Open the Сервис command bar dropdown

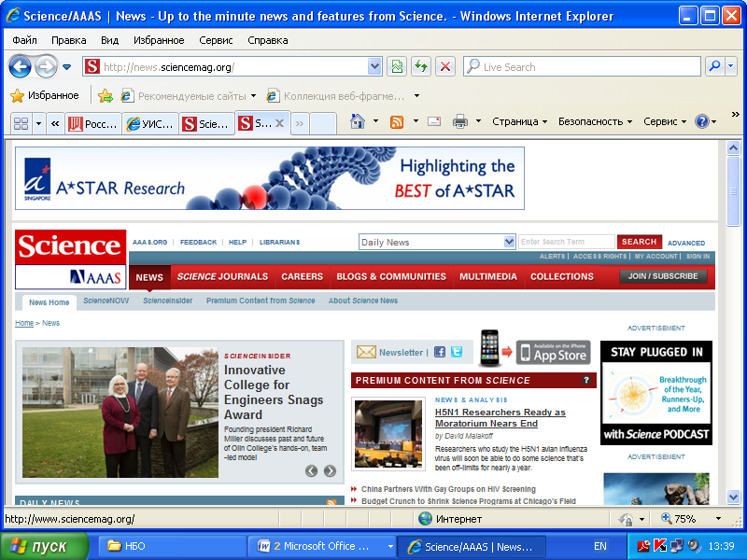pyautogui.click(x=665, y=122)
